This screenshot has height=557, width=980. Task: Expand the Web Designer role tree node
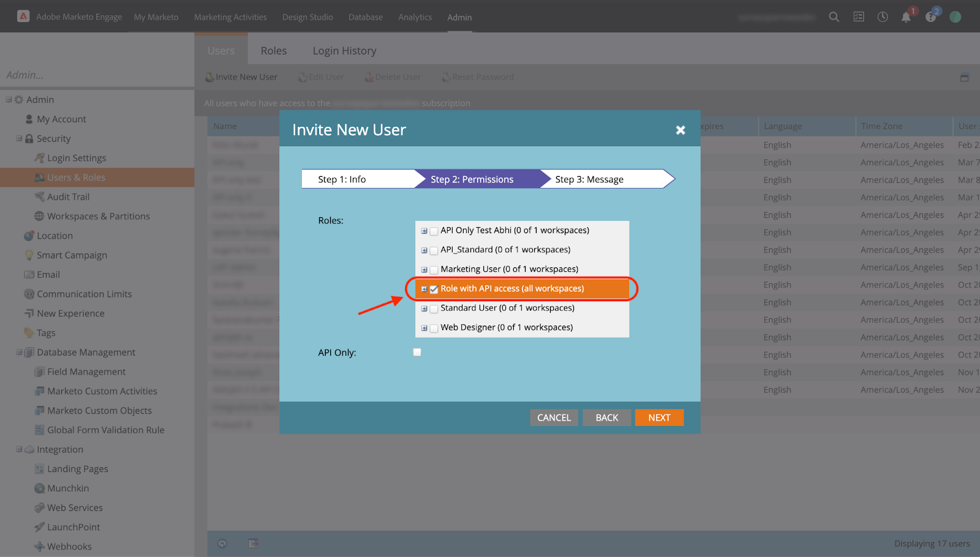pyautogui.click(x=424, y=329)
